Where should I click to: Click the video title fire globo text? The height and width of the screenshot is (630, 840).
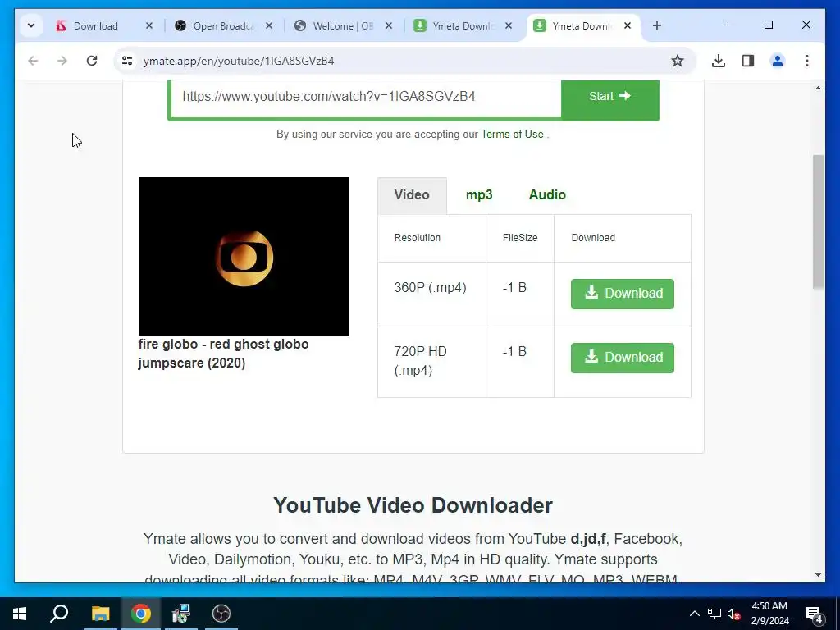223,354
